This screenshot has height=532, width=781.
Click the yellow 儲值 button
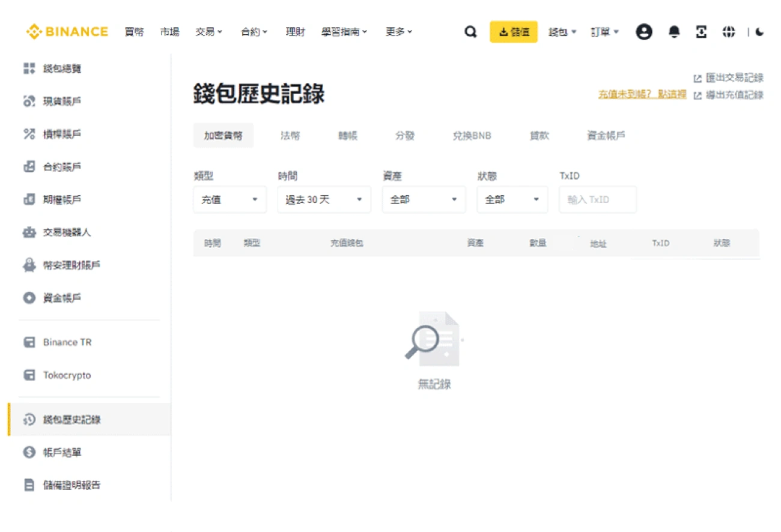[x=514, y=31]
